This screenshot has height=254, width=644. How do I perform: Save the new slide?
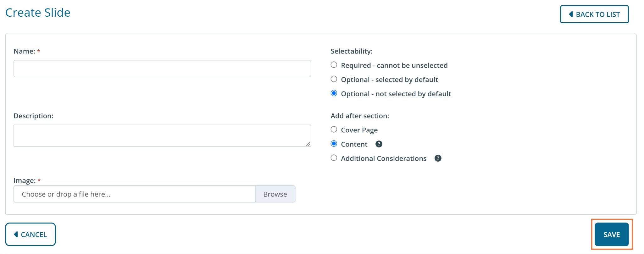[x=611, y=235]
